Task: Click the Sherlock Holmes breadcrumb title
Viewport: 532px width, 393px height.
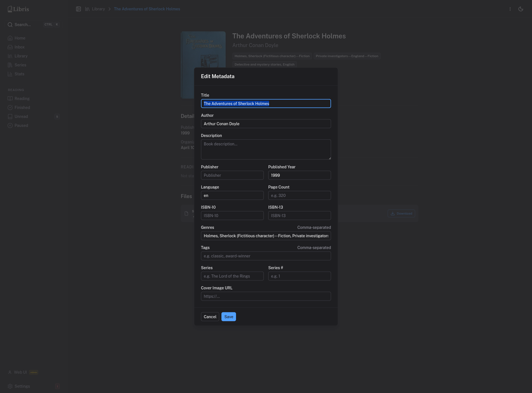Action: (147, 9)
